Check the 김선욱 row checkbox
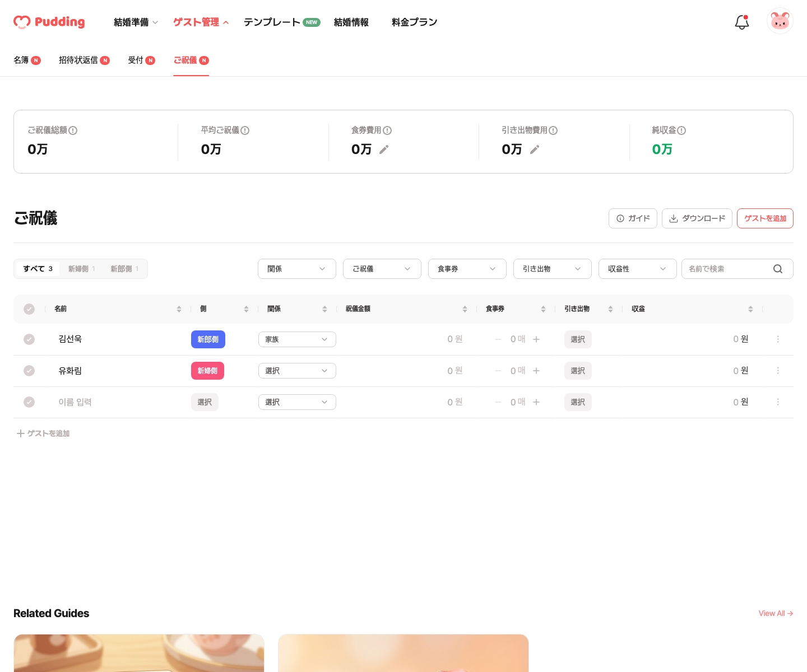This screenshot has width=807, height=672. click(x=29, y=339)
